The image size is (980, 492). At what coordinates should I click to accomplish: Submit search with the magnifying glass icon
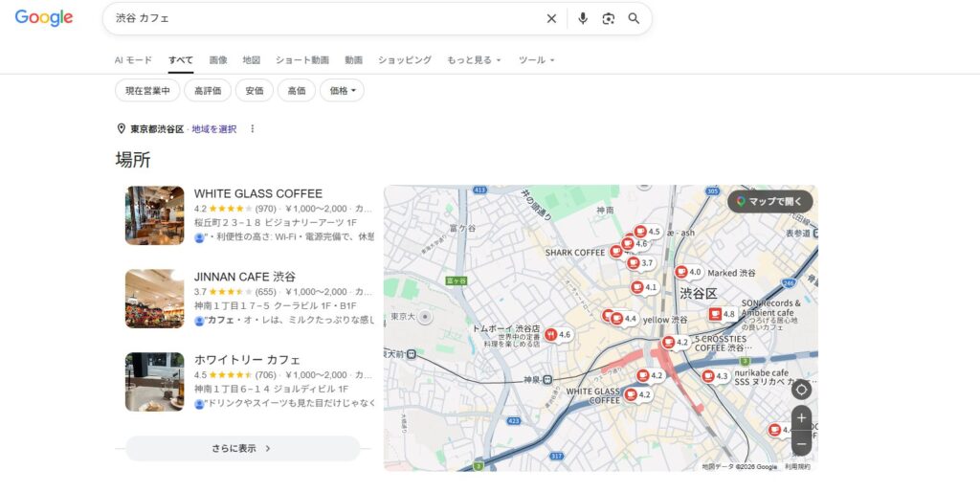(634, 19)
